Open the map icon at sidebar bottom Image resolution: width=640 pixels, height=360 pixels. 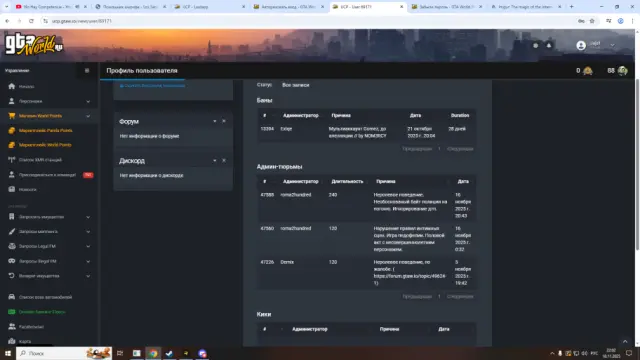coord(11,341)
